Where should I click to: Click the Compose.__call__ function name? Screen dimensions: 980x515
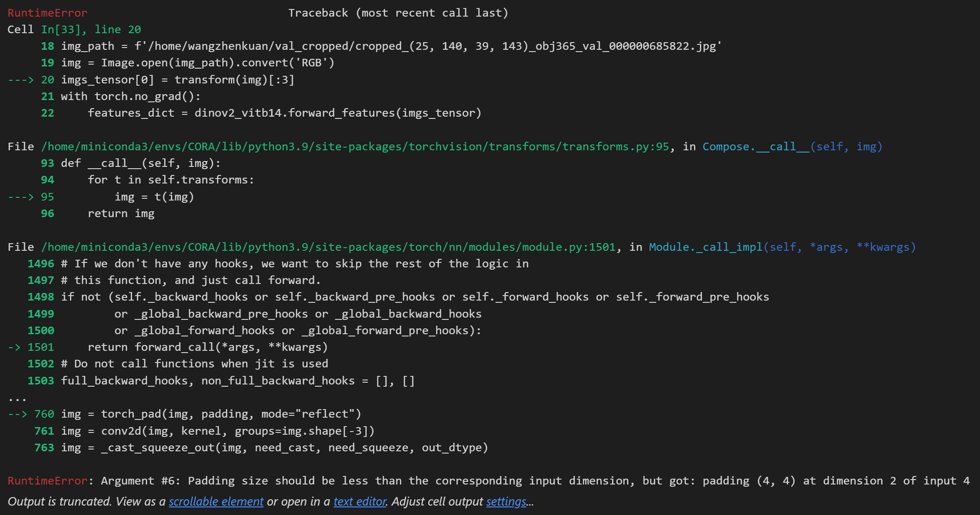[x=756, y=147]
